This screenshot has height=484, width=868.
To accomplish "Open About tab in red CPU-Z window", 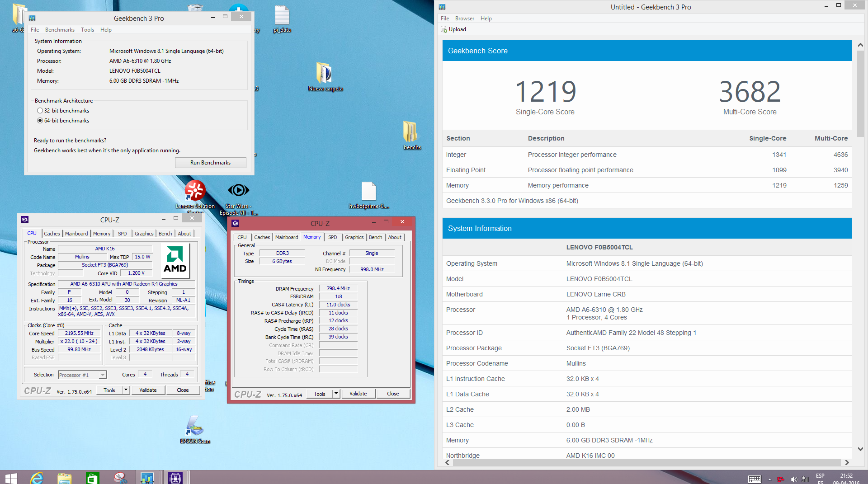I will click(x=394, y=237).
